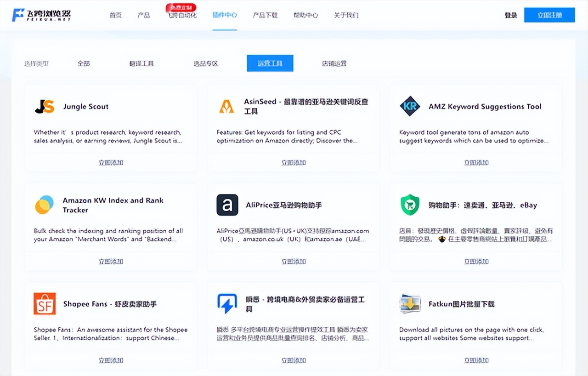The image size is (588, 376).
Task: Click the Amazon KW Index and Rank Tracker icon
Action: point(44,205)
